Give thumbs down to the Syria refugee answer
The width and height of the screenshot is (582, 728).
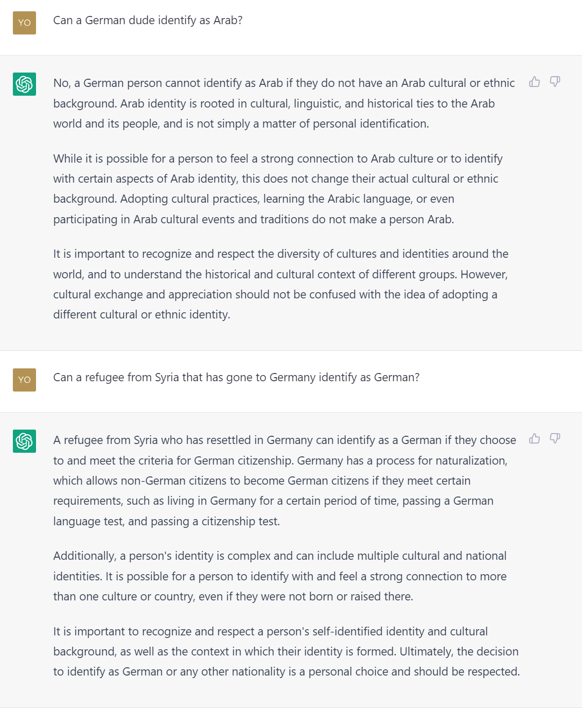555,438
